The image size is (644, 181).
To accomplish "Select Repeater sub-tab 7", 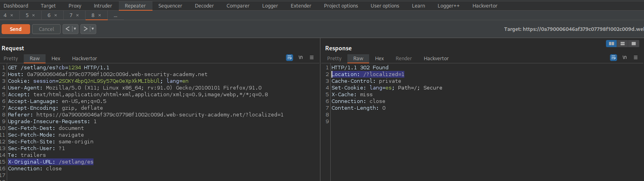I will click(71, 15).
